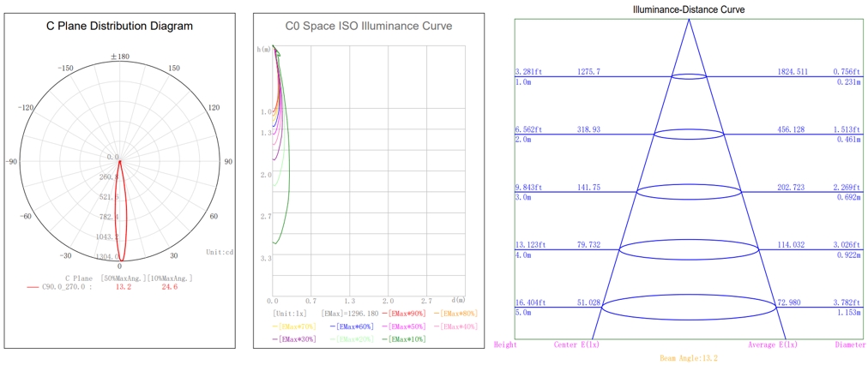The width and height of the screenshot is (868, 365).
Task: Click the '[Unit:lx]' label
Action: coord(289,313)
